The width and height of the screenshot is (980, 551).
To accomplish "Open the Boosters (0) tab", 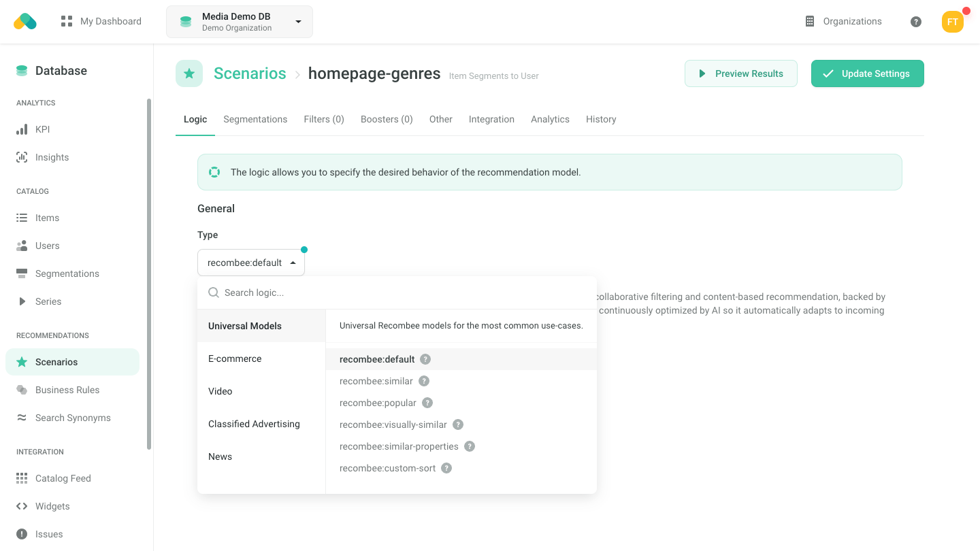I will [x=387, y=119].
